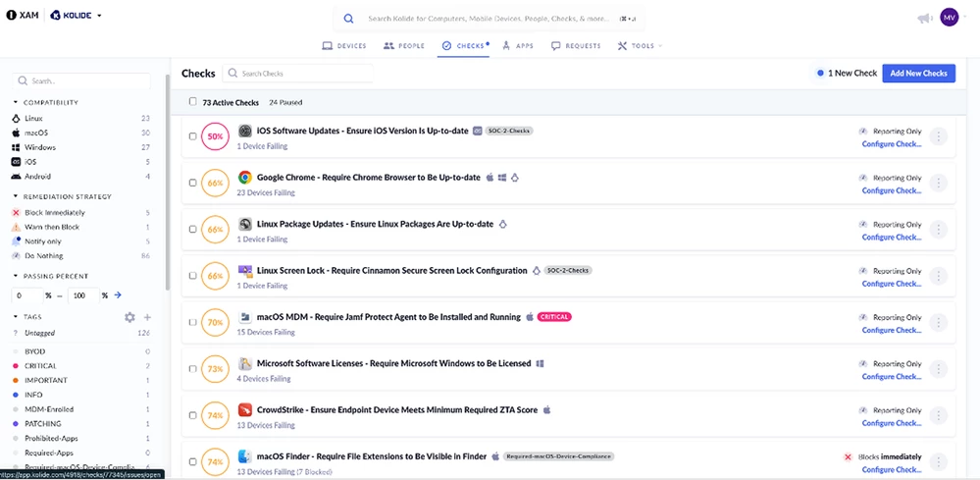980x480 pixels.
Task: Click the search magnifier icon in top bar
Action: pyautogui.click(x=348, y=19)
